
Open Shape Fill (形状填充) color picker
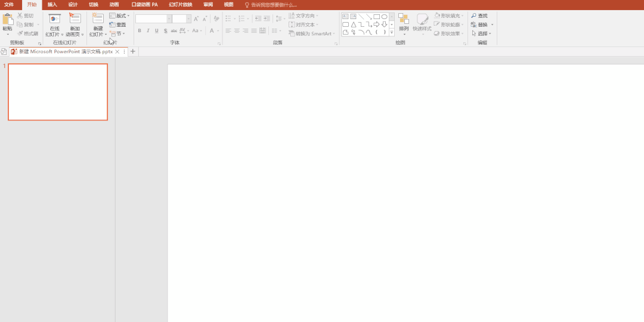pos(450,16)
